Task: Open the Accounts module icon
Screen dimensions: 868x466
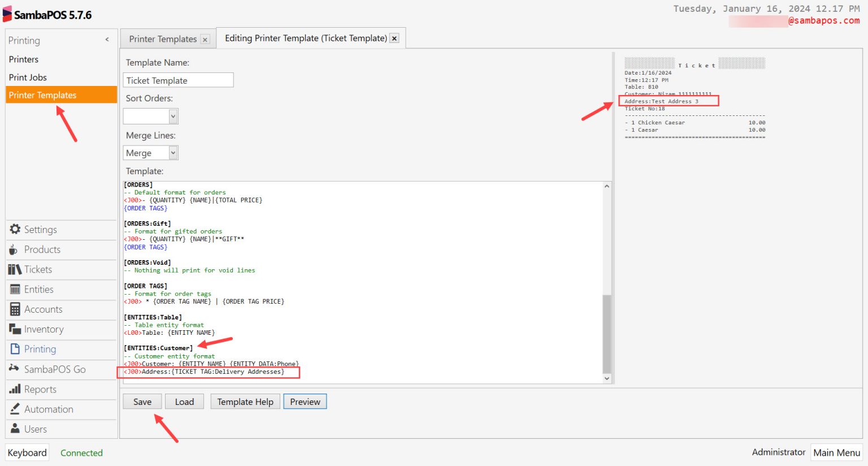Action: (x=14, y=309)
